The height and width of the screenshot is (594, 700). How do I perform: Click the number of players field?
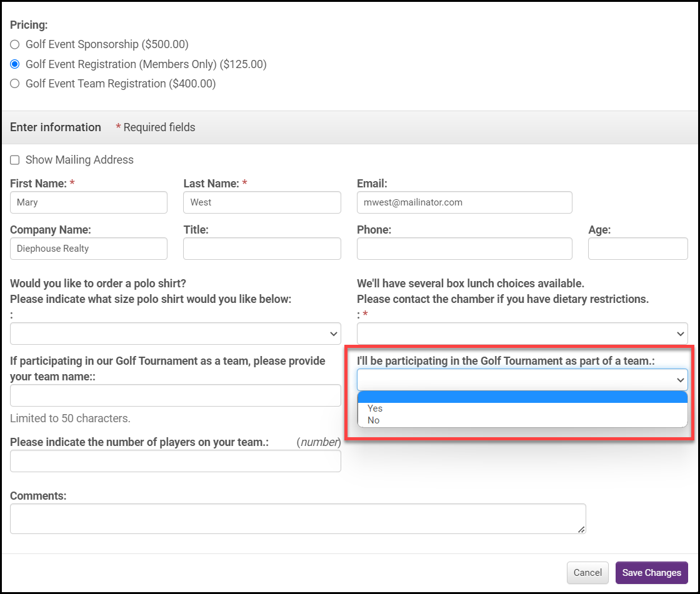[x=176, y=461]
